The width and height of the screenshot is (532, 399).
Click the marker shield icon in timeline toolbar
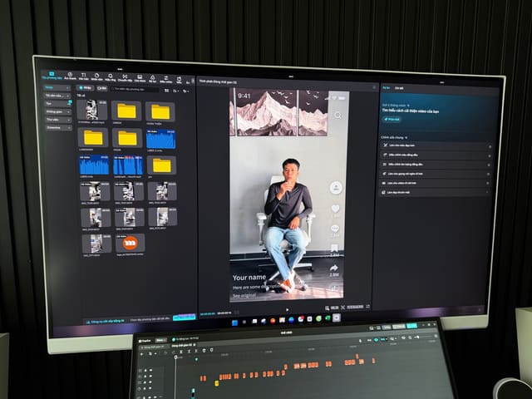(x=212, y=350)
